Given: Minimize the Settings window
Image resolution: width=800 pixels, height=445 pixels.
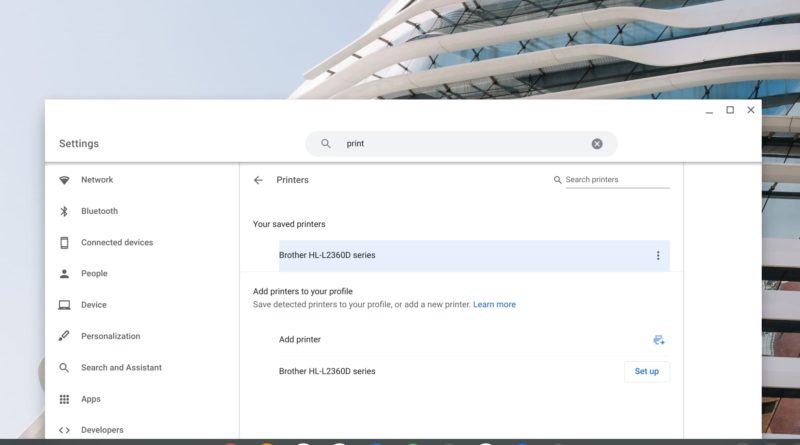Looking at the screenshot, I should tap(709, 110).
